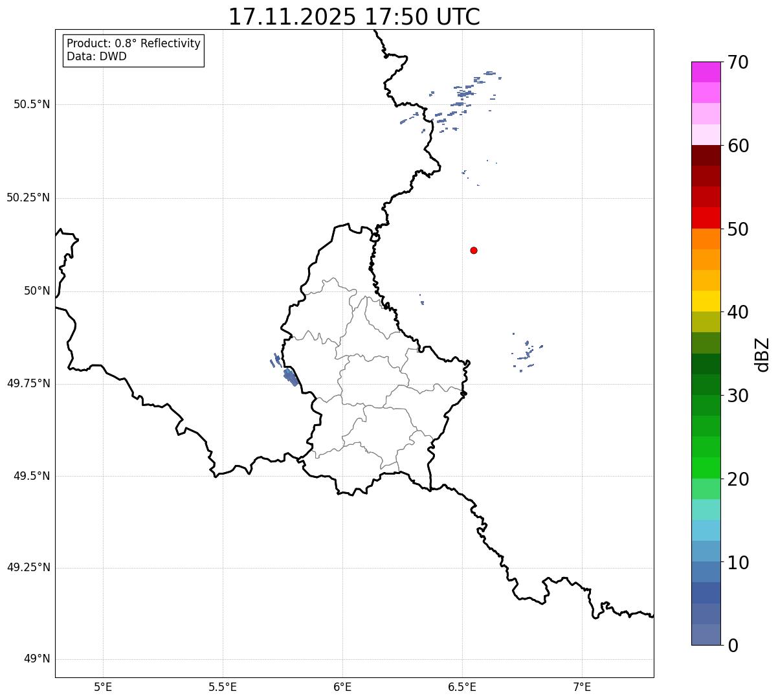Image resolution: width=778 pixels, height=700 pixels.
Task: Click the 50 colorbar tick label
Action: (738, 229)
